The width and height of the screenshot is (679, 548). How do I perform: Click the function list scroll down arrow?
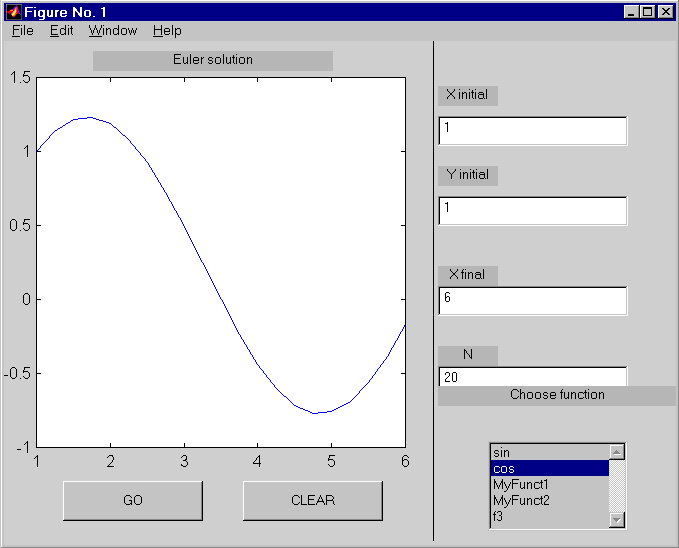[x=617, y=519]
